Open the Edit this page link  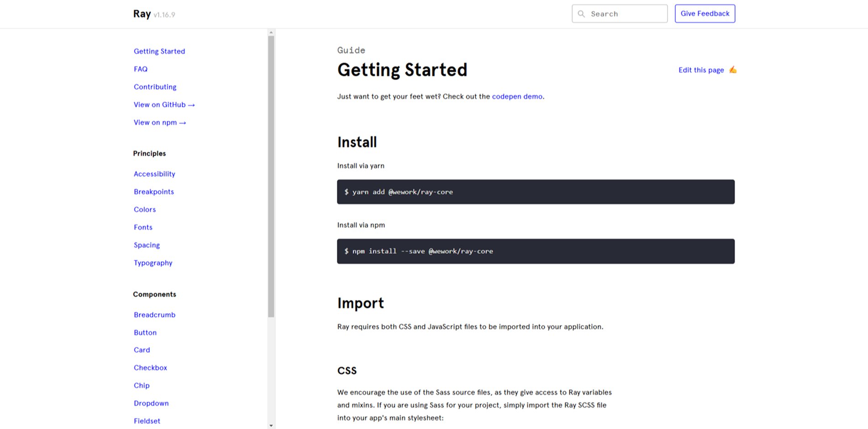[x=701, y=70]
